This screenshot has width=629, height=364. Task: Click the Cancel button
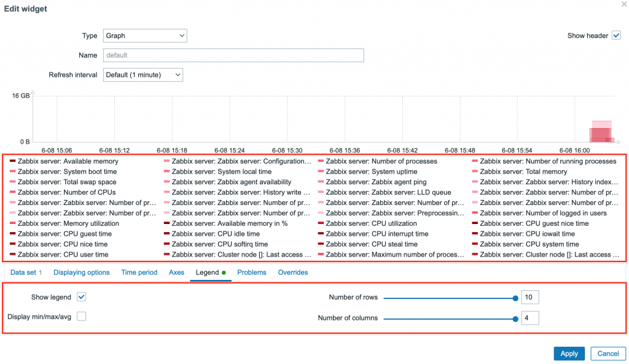pos(608,354)
